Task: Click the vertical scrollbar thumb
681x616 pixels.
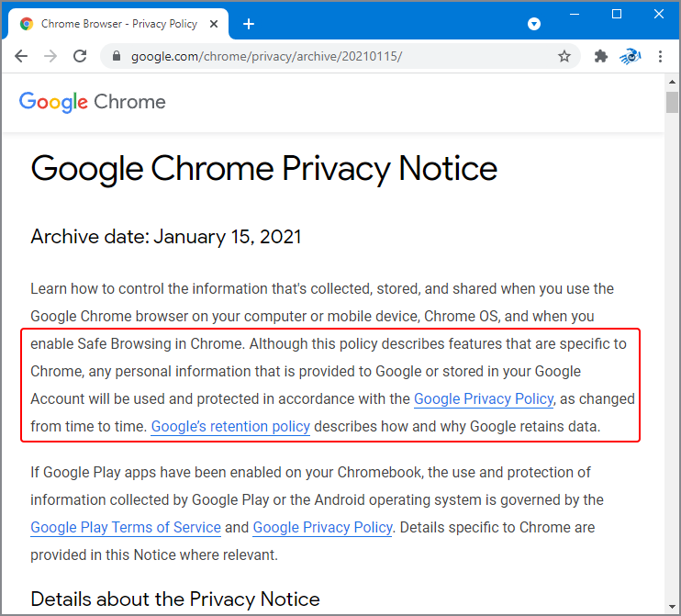Action: point(672,102)
